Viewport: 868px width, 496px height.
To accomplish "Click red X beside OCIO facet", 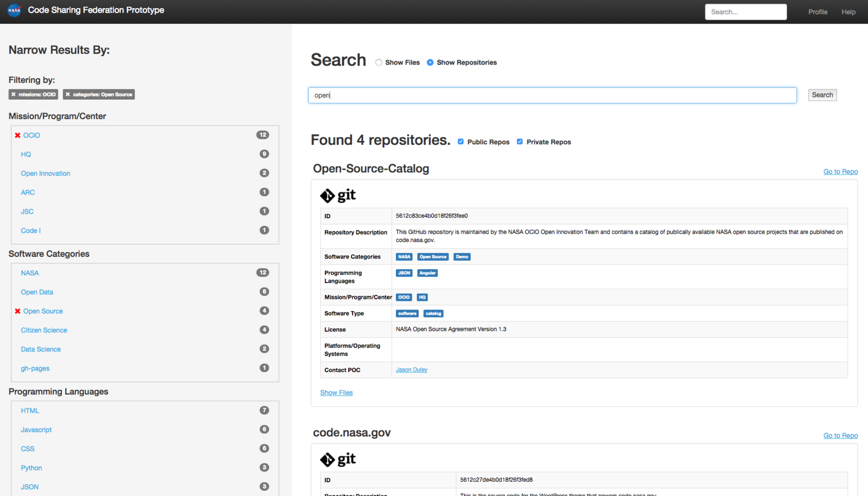I will coord(18,135).
